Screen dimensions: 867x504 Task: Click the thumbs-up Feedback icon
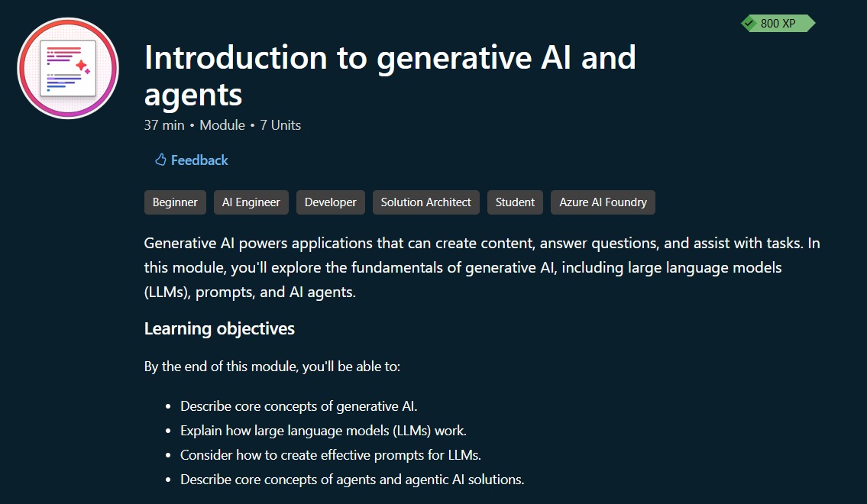(160, 160)
